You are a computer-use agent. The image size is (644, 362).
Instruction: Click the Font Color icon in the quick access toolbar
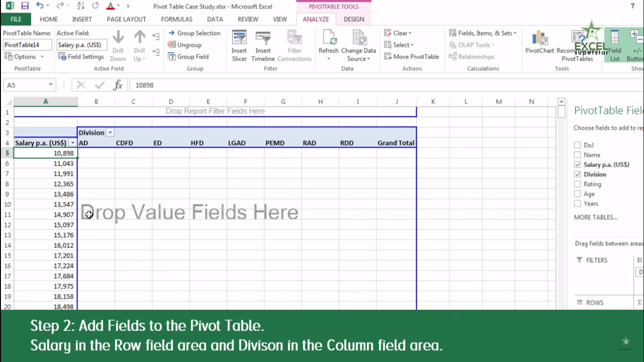(x=110, y=6)
